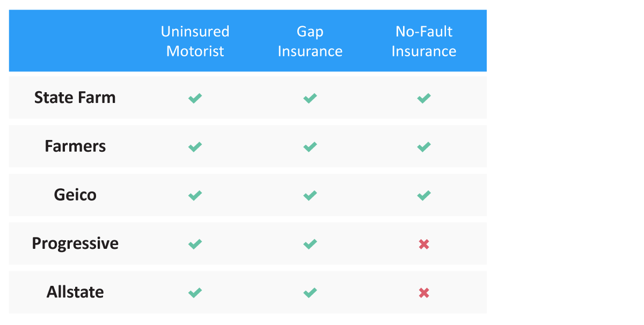This screenshot has width=644, height=325.
Task: Click the Allstate row label
Action: tap(75, 292)
